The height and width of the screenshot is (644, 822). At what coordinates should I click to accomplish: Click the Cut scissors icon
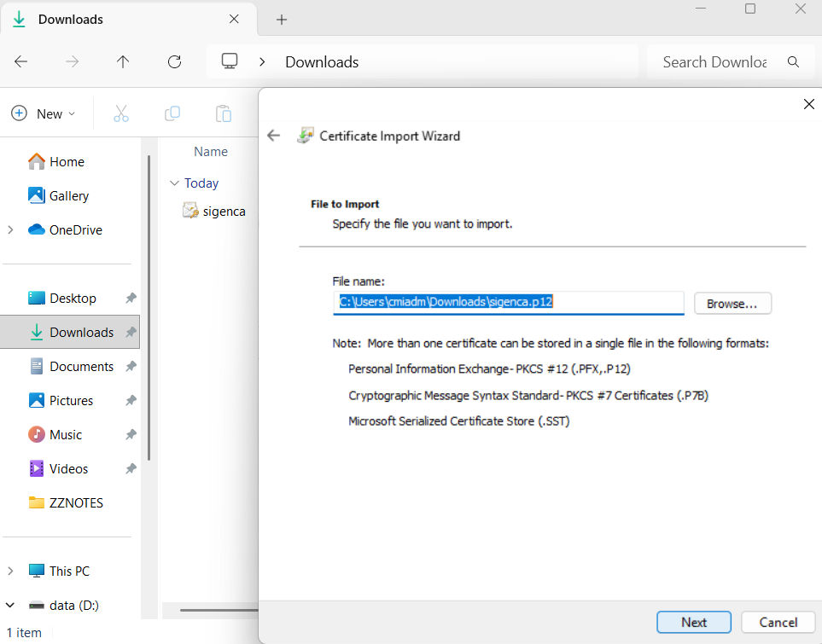point(120,113)
